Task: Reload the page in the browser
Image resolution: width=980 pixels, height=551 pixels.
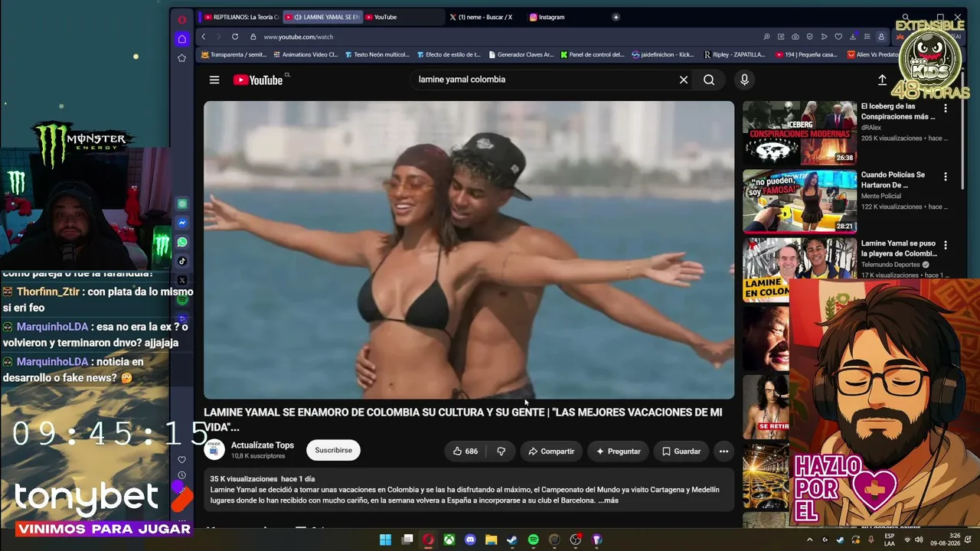Action: [x=235, y=37]
